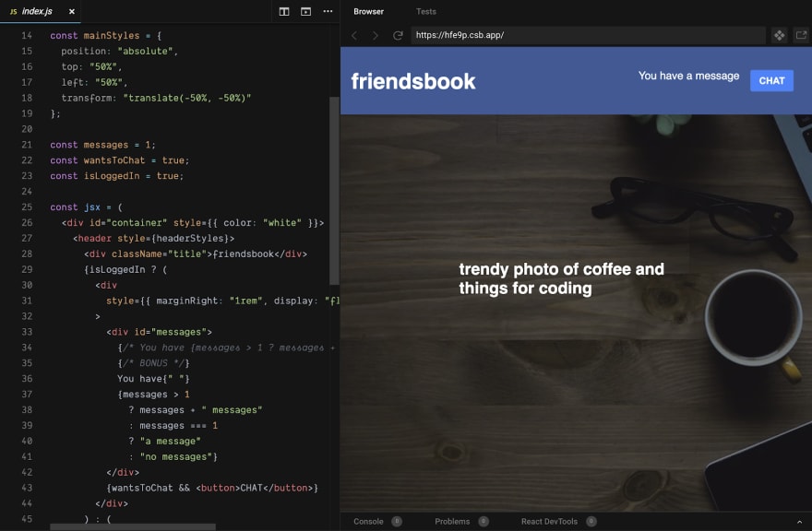The image size is (812, 531).
Task: Click the React DevTools count badge
Action: click(591, 521)
